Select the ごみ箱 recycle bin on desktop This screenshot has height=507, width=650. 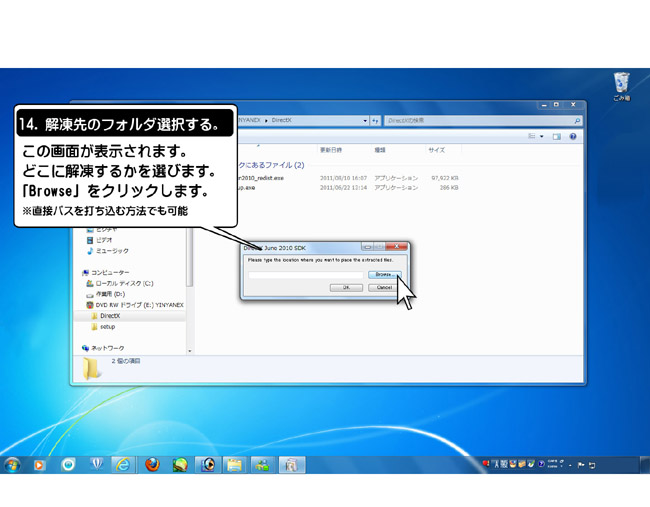tap(621, 87)
